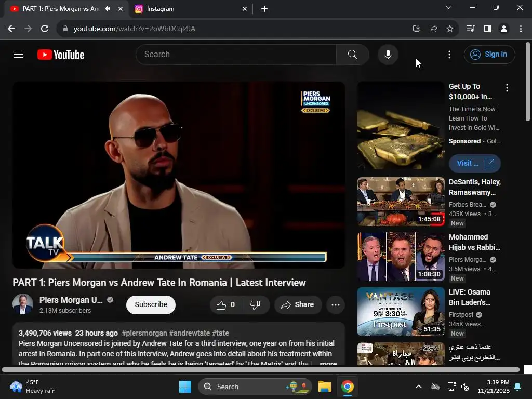Install app icon in the address bar

tap(417, 29)
